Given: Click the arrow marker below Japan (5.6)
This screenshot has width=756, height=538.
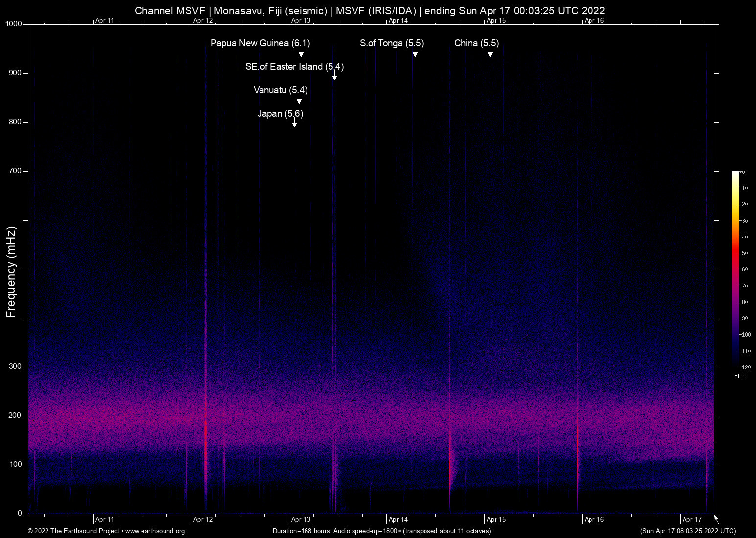Looking at the screenshot, I should point(294,124).
